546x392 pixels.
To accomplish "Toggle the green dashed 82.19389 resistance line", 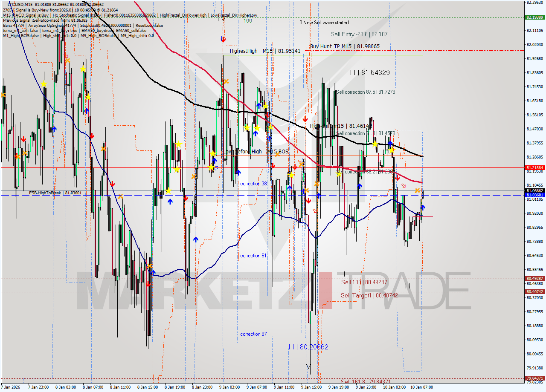I will [256, 18].
